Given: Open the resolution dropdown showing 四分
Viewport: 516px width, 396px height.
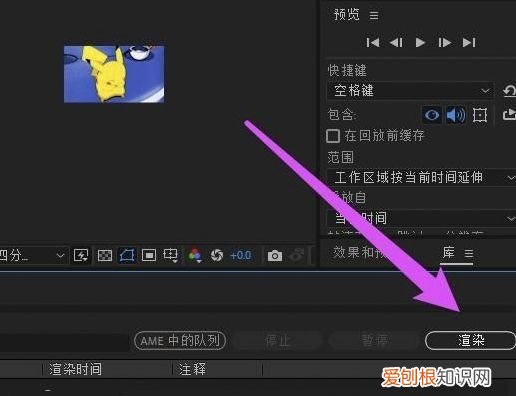Looking at the screenshot, I should 33,256.
